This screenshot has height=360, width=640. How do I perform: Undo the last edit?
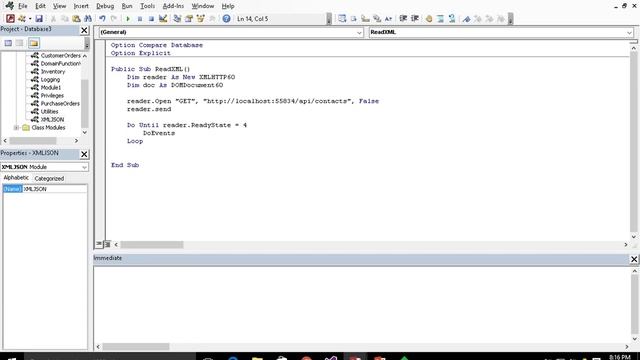(102, 19)
